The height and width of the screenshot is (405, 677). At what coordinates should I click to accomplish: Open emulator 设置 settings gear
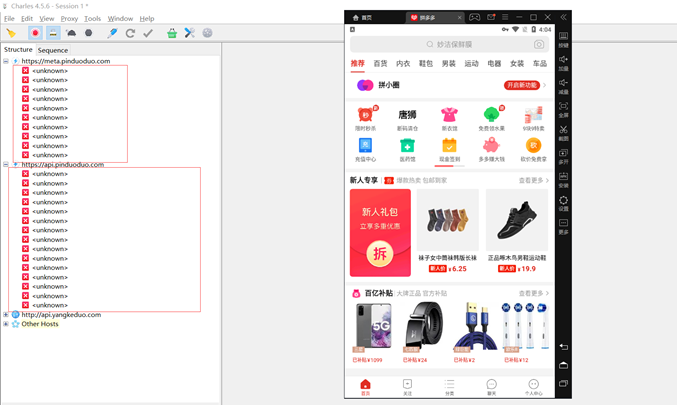[563, 203]
